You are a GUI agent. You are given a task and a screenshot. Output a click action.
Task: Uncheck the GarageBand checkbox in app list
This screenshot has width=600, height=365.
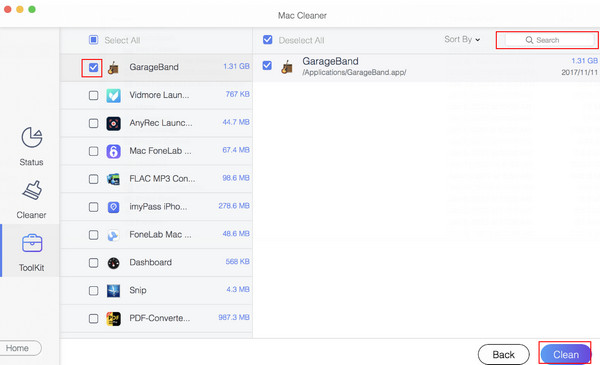click(x=93, y=68)
